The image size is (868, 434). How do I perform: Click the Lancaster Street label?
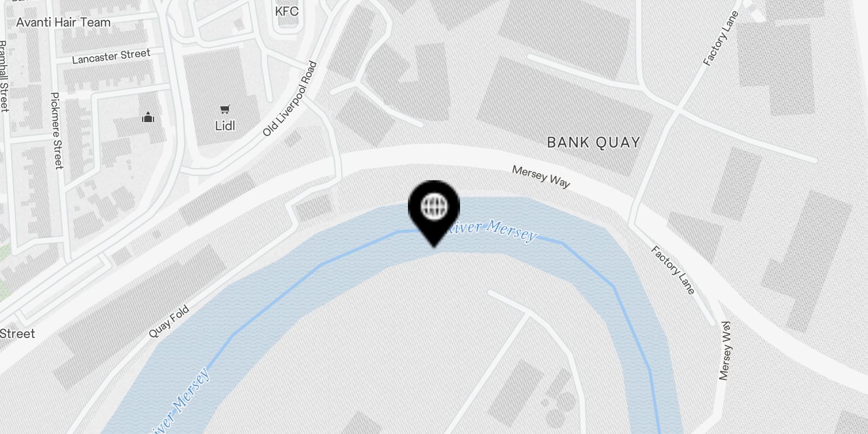(111, 56)
